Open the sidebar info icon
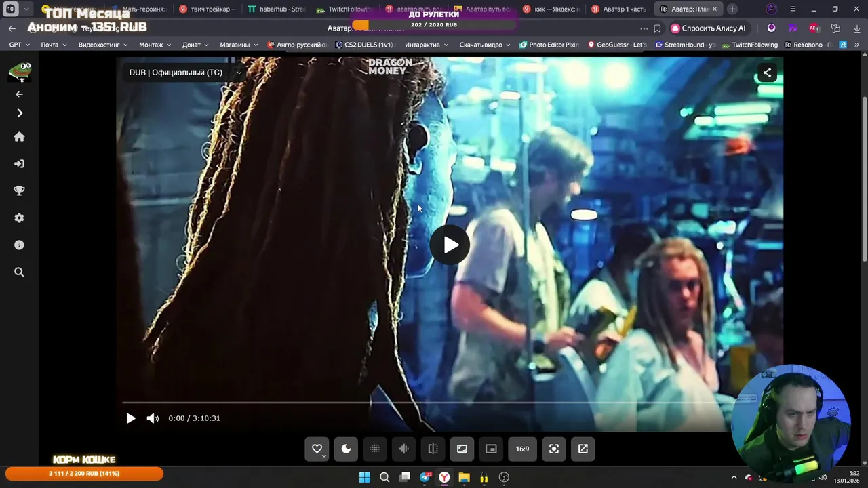The image size is (868, 488). tap(19, 245)
